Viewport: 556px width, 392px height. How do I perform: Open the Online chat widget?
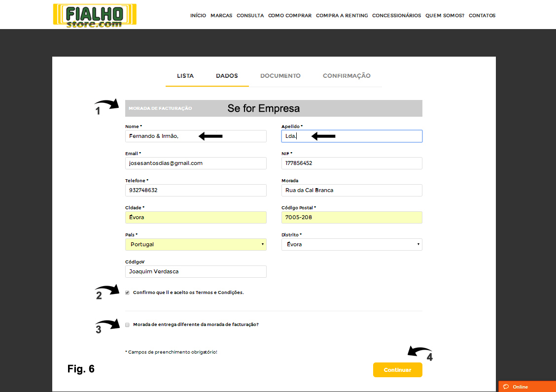pyautogui.click(x=526, y=387)
